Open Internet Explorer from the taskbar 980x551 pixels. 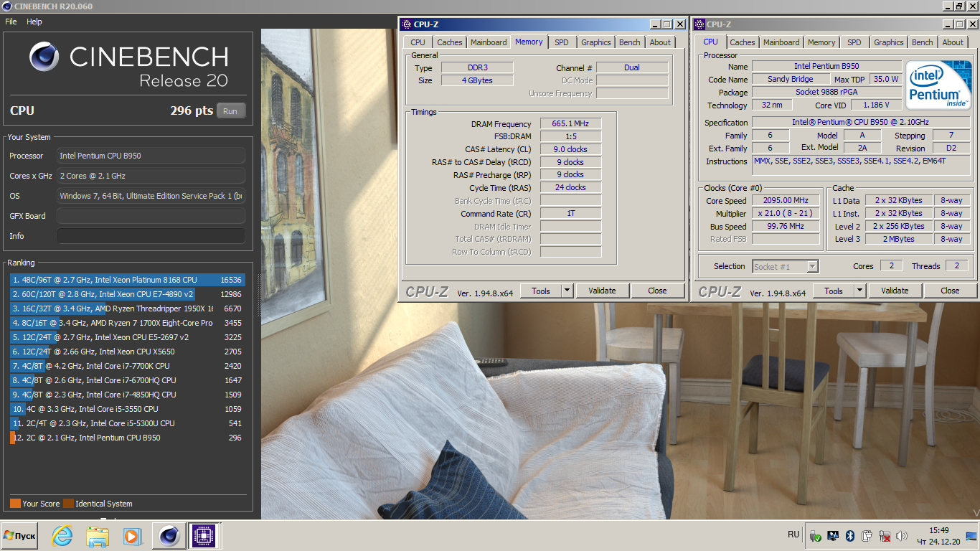62,535
